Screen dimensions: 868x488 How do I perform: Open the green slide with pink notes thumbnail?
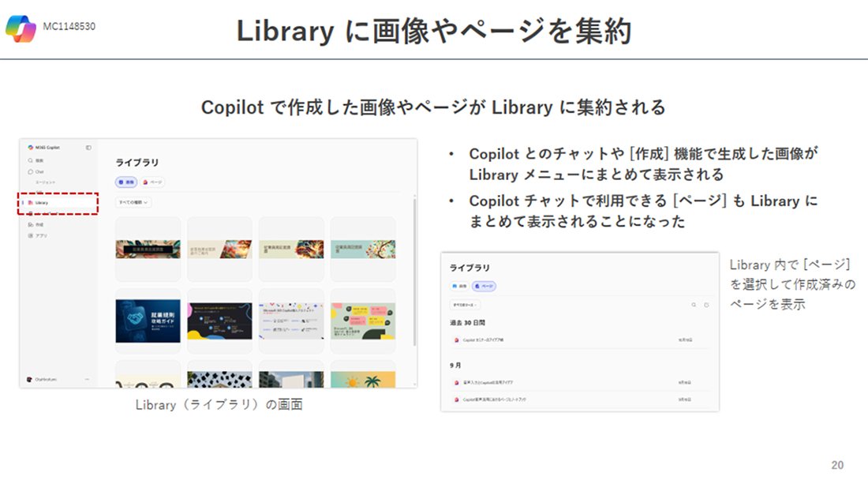[363, 321]
